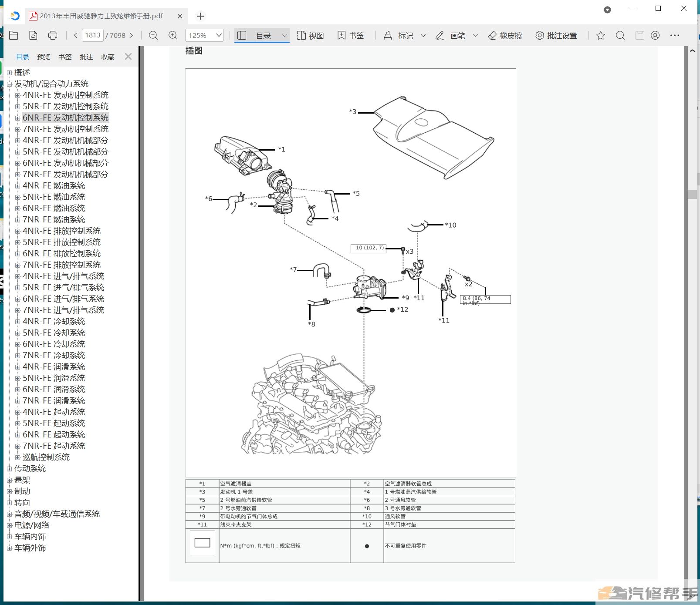Click the search magnifier icon
This screenshot has width=700, height=605.
pos(620,36)
